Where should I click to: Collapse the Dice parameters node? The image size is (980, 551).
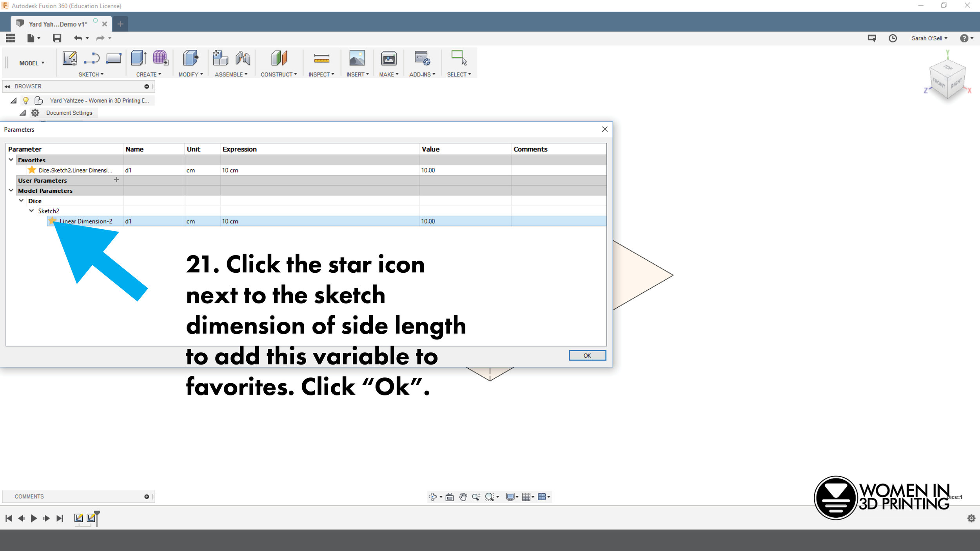point(21,201)
